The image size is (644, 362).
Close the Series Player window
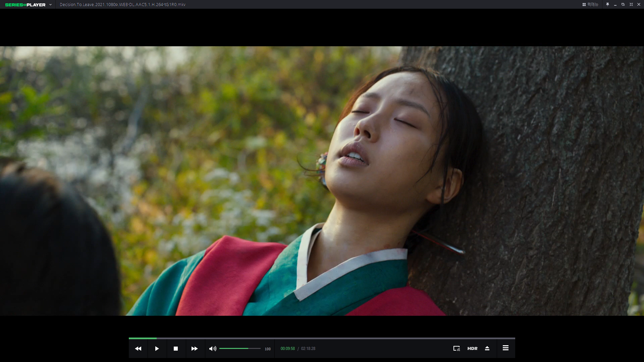click(639, 4)
